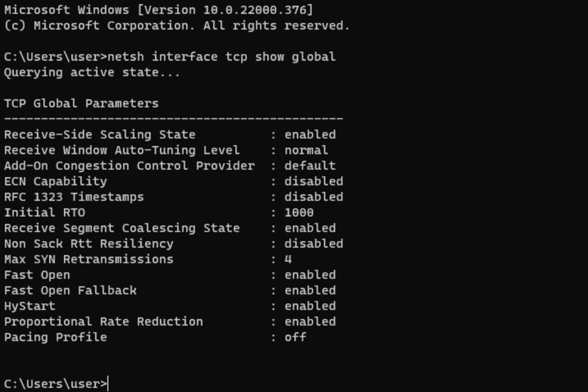
Task: Click the netsh interface tcp command text
Action: tap(221, 57)
